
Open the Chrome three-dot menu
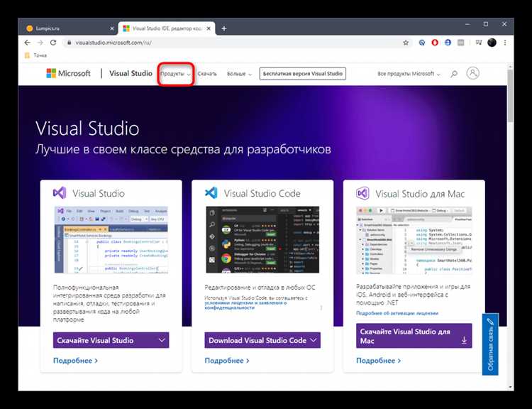[x=505, y=43]
